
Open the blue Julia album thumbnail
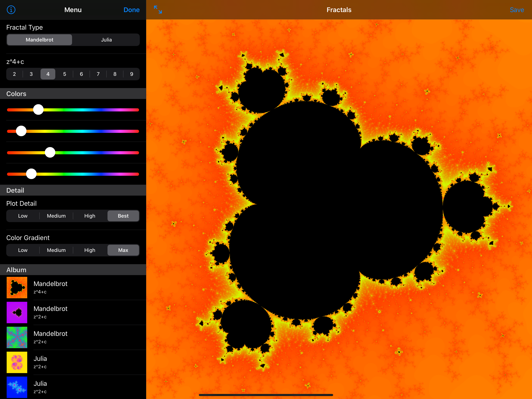click(17, 387)
